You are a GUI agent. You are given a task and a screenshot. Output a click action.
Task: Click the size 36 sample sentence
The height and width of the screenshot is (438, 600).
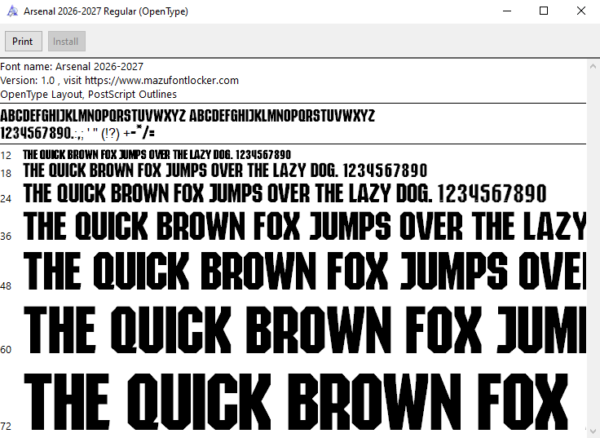click(305, 226)
